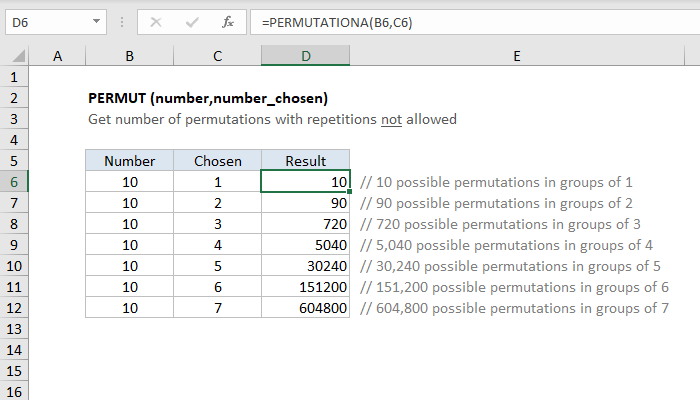Select Result cell showing 5040
Image resolution: width=700 pixels, height=400 pixels.
[305, 245]
